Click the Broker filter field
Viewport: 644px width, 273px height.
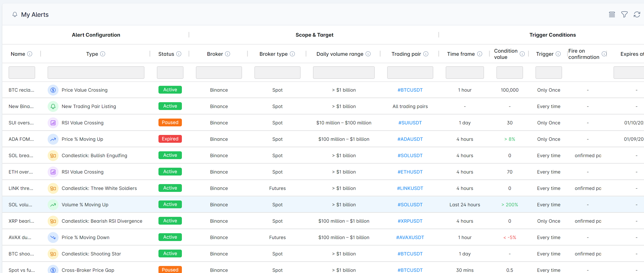[x=219, y=72]
